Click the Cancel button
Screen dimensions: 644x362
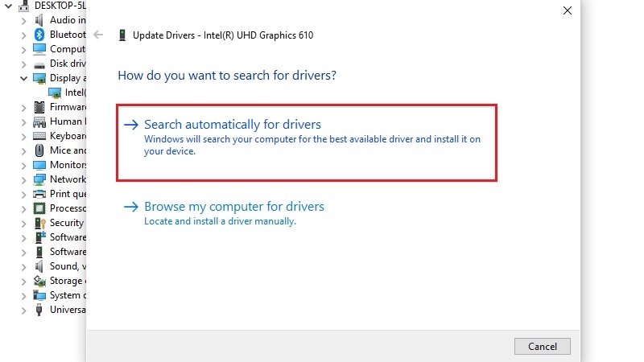click(x=542, y=347)
